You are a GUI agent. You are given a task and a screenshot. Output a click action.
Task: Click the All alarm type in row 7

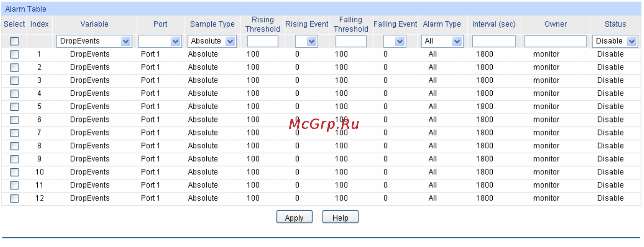coord(433,133)
